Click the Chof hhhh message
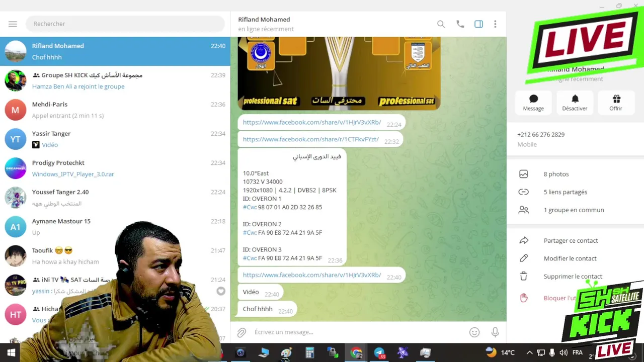This screenshot has height=362, width=644. pyautogui.click(x=267, y=309)
